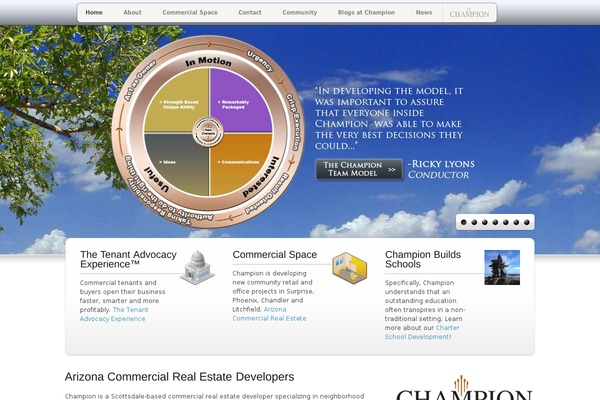Click The Champion Team Model button
The height and width of the screenshot is (400, 600).
[x=359, y=169]
